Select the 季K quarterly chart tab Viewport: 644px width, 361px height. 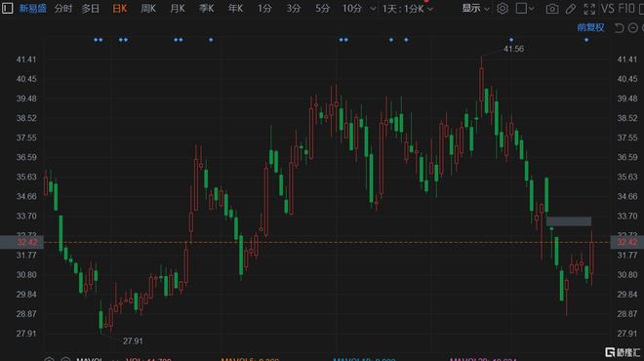click(206, 8)
